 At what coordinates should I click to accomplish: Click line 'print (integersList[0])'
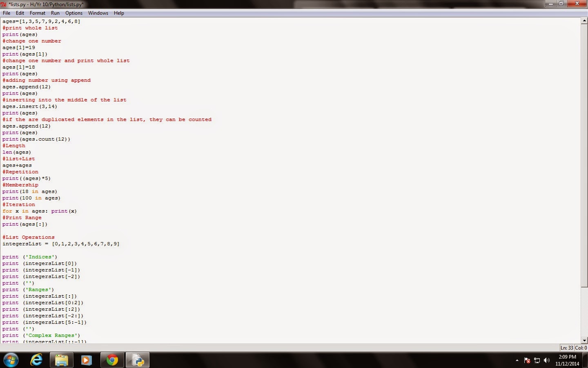click(x=40, y=263)
